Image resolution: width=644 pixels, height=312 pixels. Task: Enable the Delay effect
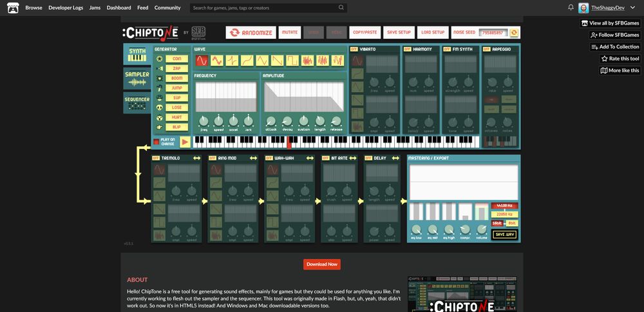tap(368, 158)
